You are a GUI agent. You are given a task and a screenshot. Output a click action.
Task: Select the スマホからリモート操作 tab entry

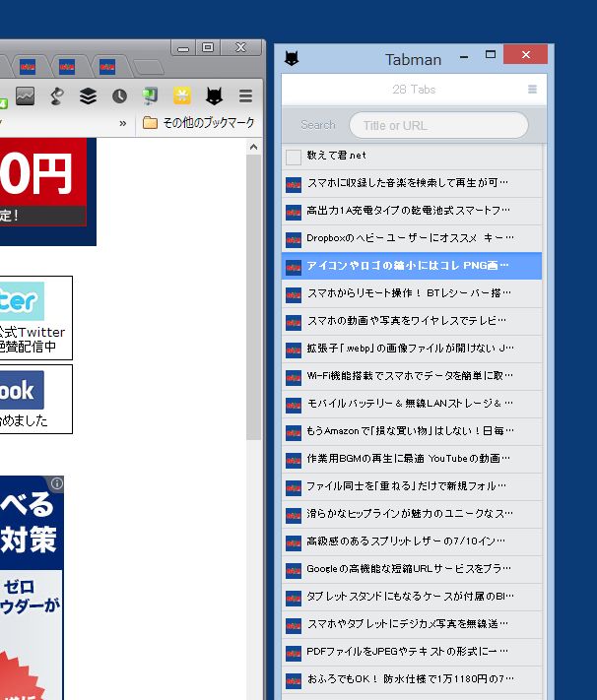tap(412, 293)
